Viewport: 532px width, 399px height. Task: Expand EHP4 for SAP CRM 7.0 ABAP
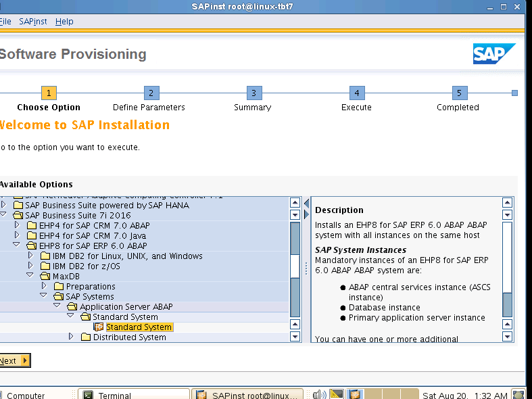coord(17,225)
